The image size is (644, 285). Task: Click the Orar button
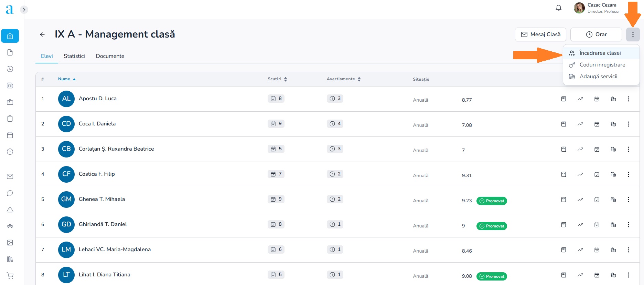(x=596, y=34)
